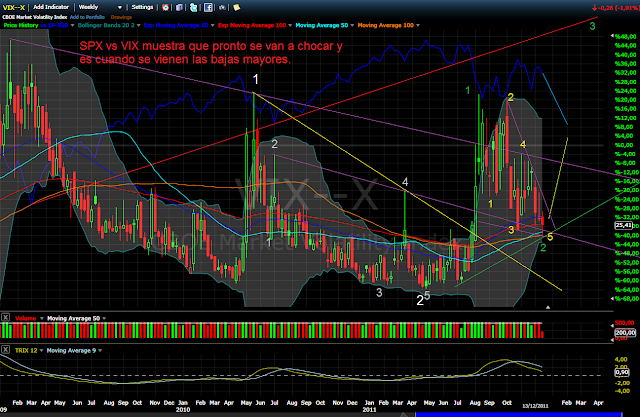The width and height of the screenshot is (640, 417).
Task: Expand orange Moving Average 100 options arrow
Action: [418, 25]
